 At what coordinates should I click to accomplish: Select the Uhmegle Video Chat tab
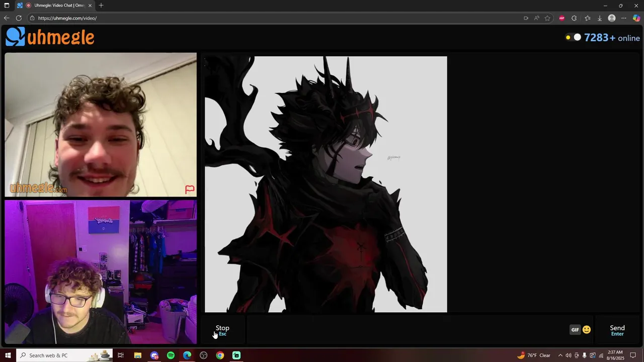coord(55,6)
